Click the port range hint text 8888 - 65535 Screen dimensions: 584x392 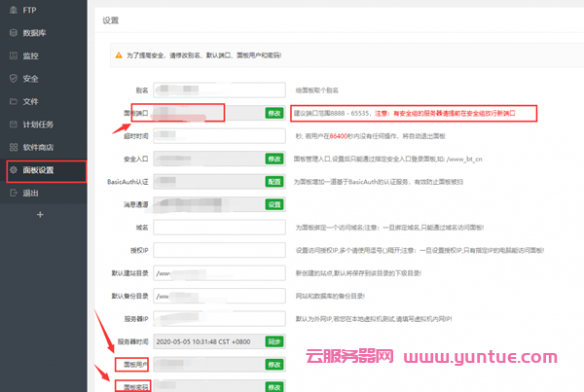(331, 113)
